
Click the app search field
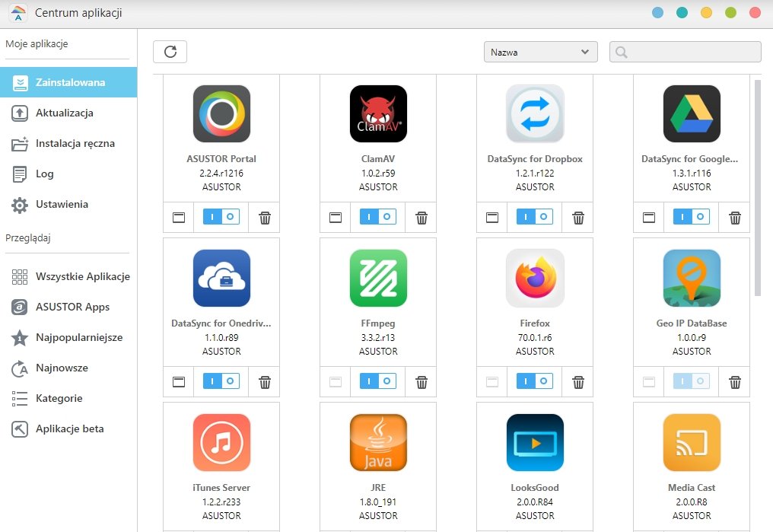[x=686, y=52]
